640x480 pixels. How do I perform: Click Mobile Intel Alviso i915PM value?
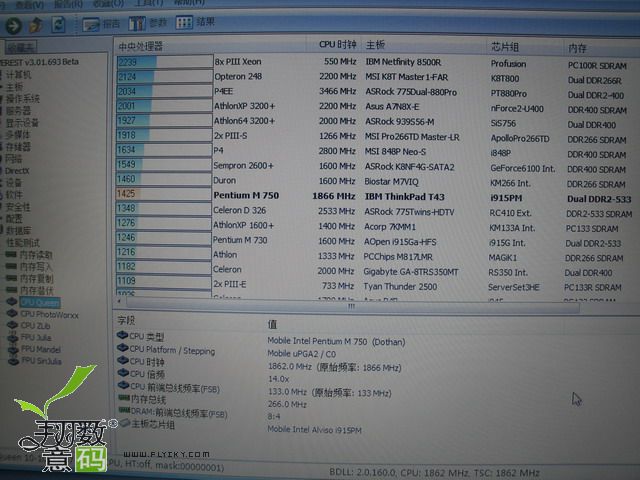[x=314, y=429]
